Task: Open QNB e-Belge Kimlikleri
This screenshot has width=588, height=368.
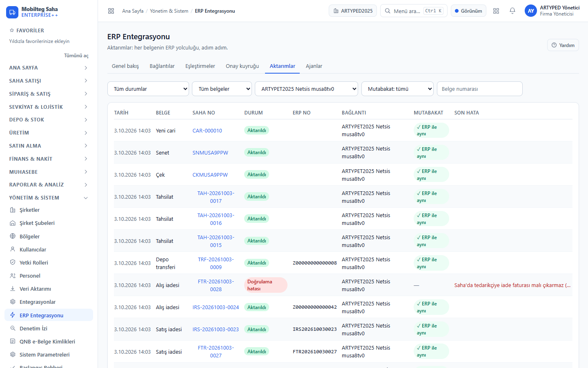Action: [49, 341]
